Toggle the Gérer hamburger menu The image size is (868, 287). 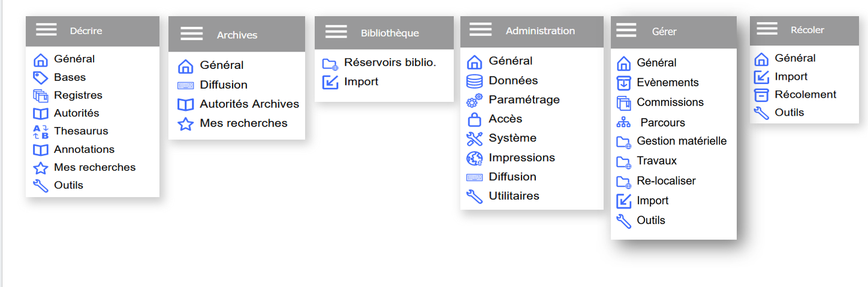pyautogui.click(x=626, y=30)
